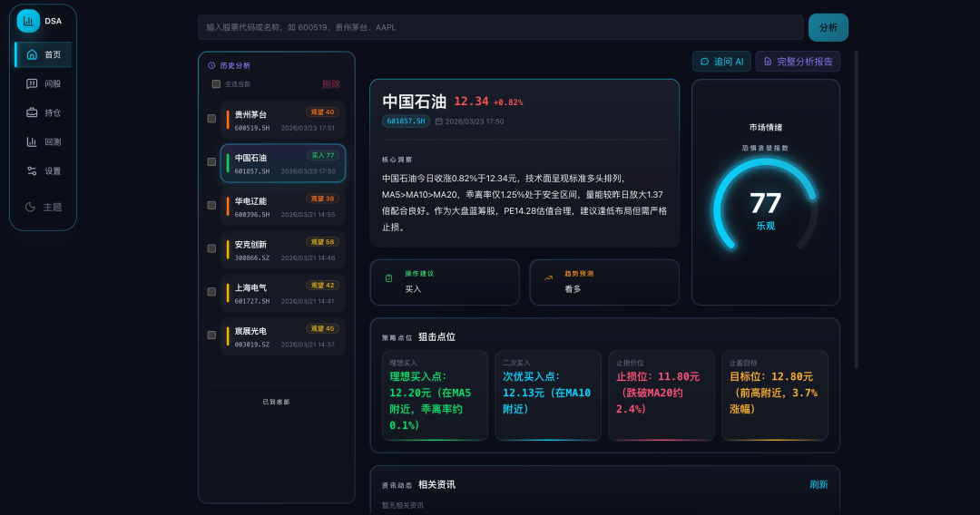This screenshot has height=515, width=980.
Task: Check the 上海电气 row checkbox
Action: pos(211,292)
